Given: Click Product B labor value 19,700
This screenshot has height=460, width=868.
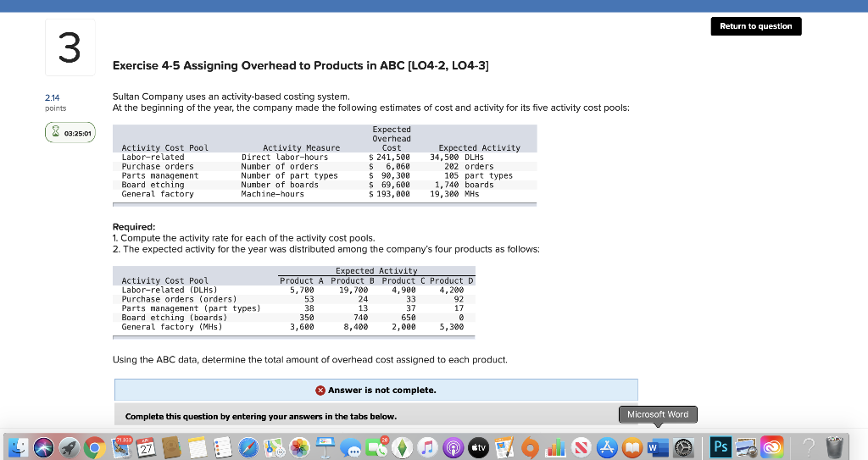Looking at the screenshot, I should 353,290.
